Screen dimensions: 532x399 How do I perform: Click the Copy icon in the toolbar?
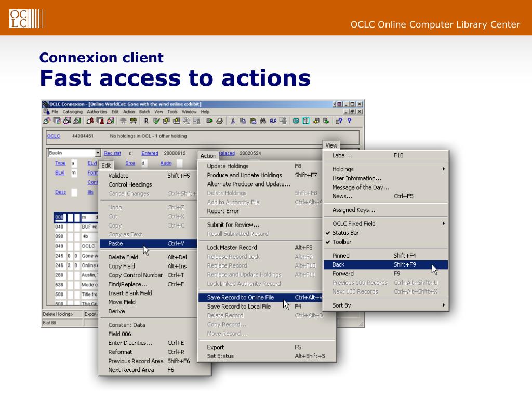[243, 121]
